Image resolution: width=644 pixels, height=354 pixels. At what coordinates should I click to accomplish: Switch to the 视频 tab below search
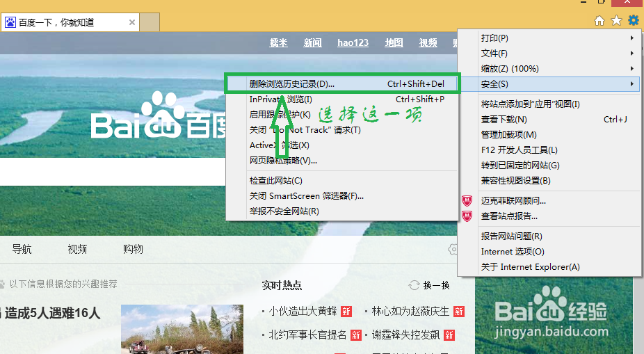[x=77, y=249]
